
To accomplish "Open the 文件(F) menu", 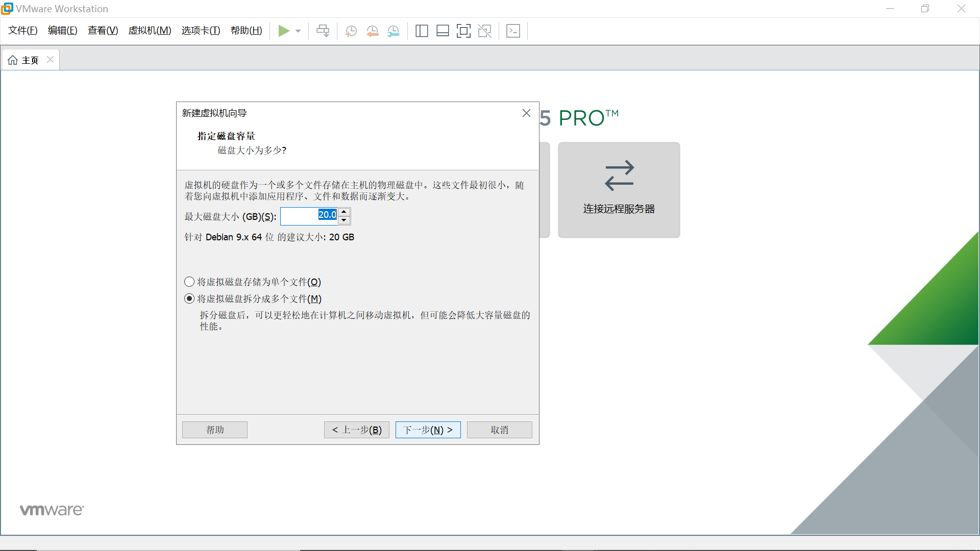I will (23, 31).
